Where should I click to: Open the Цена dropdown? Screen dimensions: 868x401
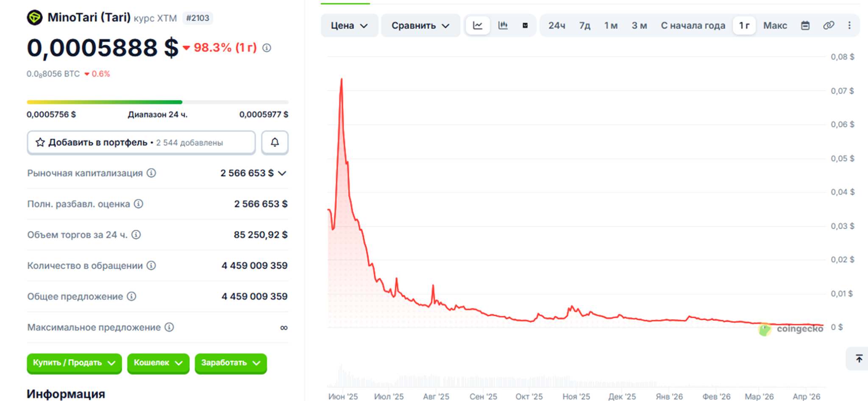(x=349, y=25)
